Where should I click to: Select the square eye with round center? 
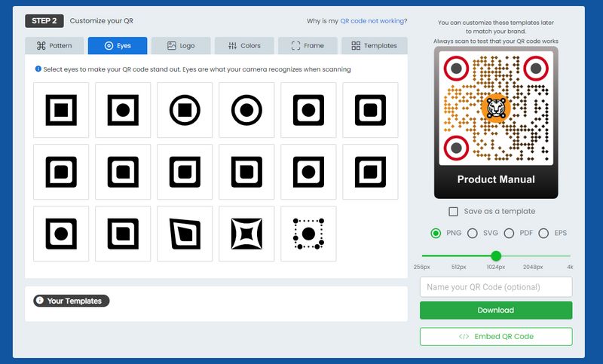123,110
